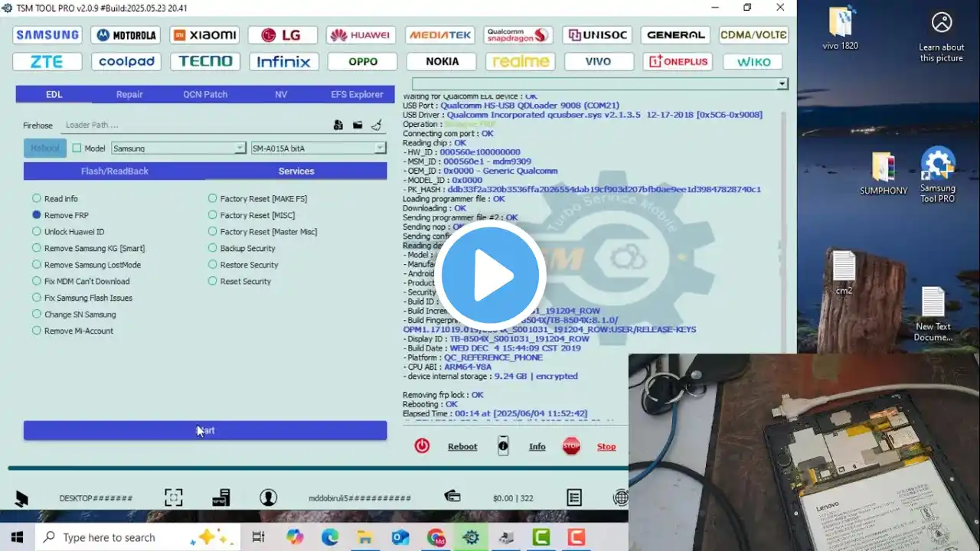Select the Restore Security radio option
980x551 pixels.
point(243,265)
